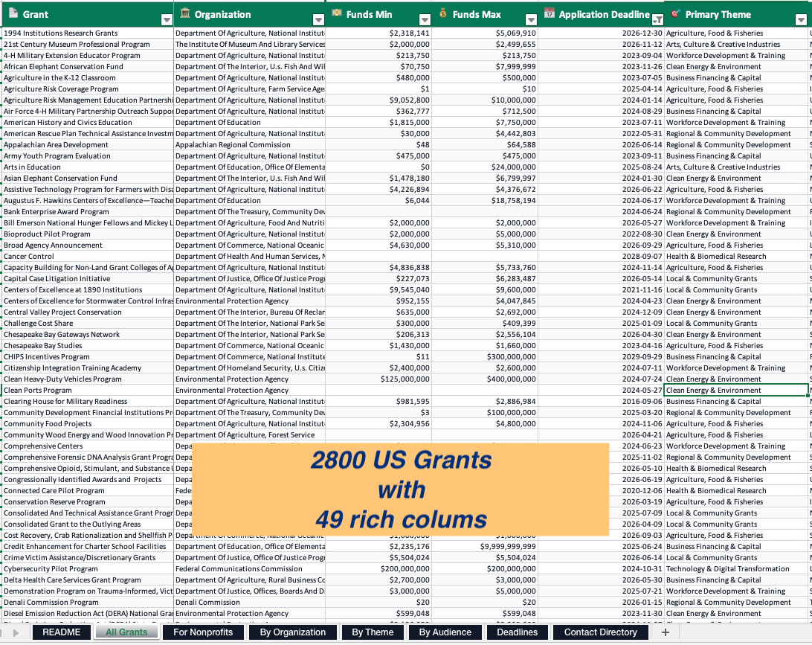Viewport: 812px width, 645px height.
Task: Select the 2029-09-29 deadline cell
Action: pyautogui.click(x=602, y=357)
